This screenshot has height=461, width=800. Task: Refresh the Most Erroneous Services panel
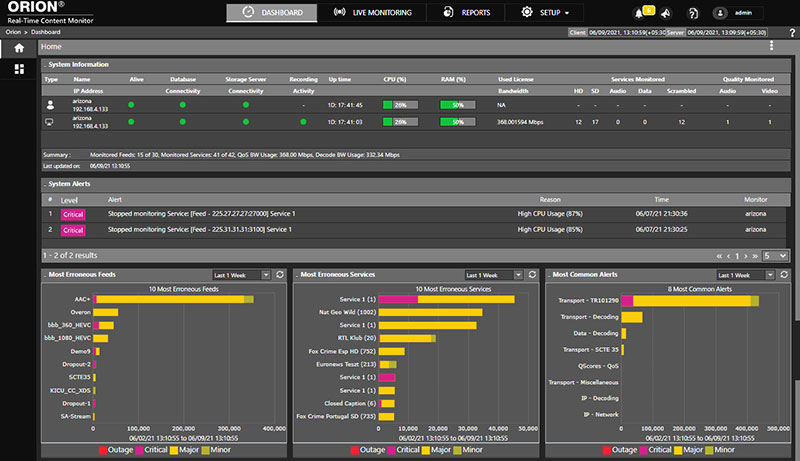click(533, 274)
